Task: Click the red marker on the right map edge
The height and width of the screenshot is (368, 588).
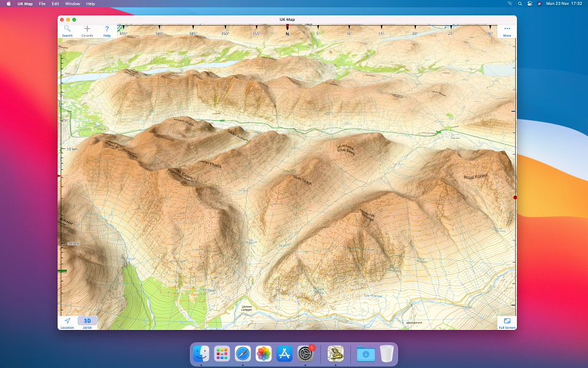Action: click(515, 197)
